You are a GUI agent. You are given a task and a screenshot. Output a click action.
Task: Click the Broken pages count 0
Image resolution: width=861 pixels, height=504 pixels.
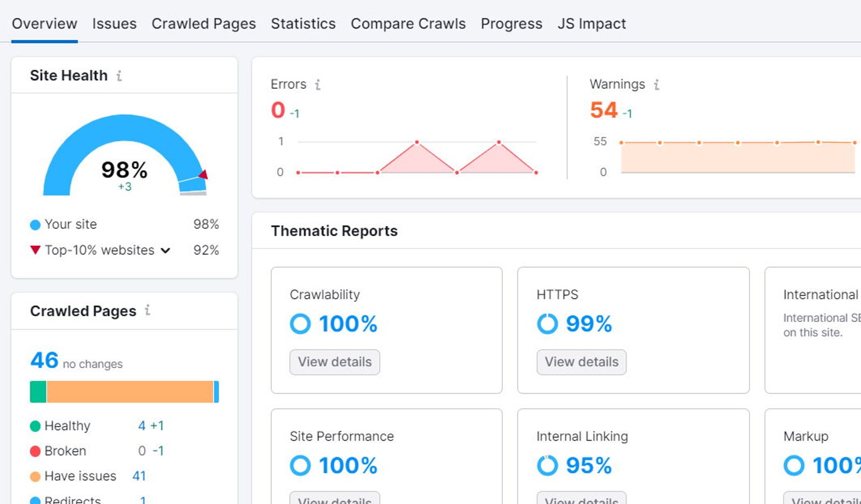[142, 451]
